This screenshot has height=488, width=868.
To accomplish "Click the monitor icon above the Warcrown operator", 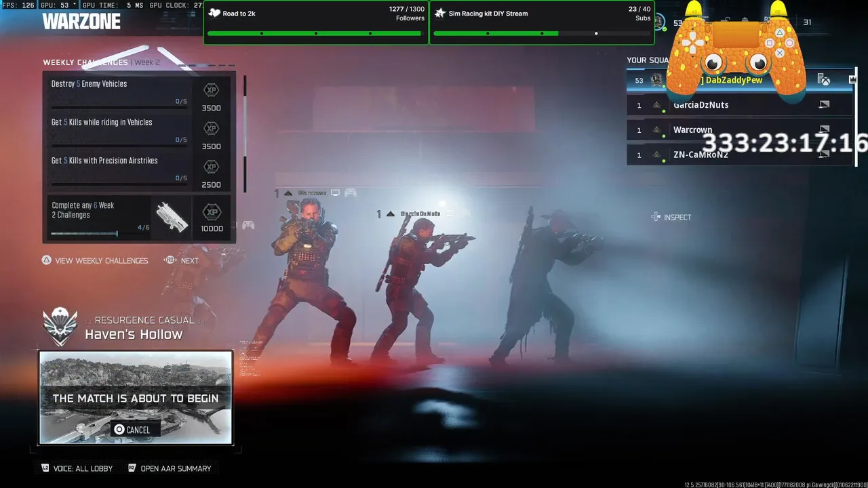I will pos(335,192).
